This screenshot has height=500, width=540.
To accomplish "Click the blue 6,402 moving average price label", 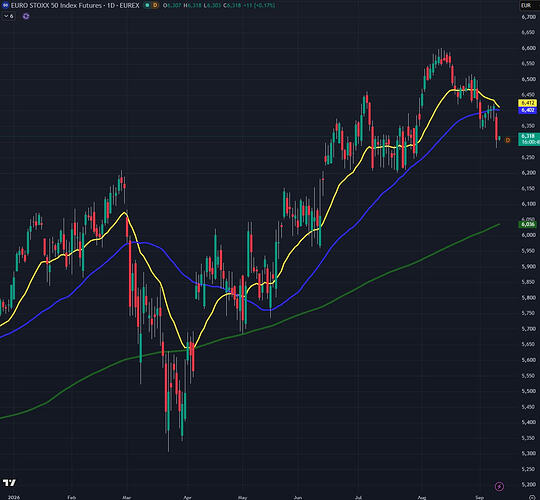I will [x=528, y=110].
